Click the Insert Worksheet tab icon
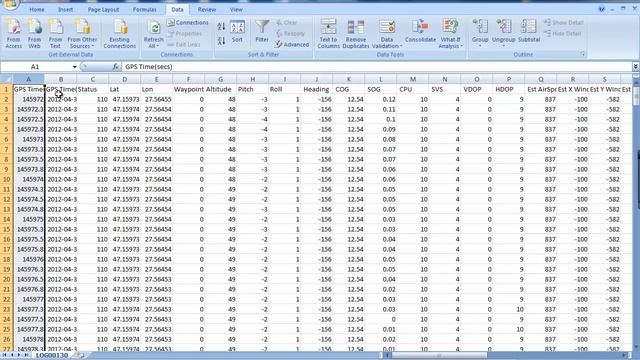Viewport: 640px width, 360px height. (x=80, y=356)
